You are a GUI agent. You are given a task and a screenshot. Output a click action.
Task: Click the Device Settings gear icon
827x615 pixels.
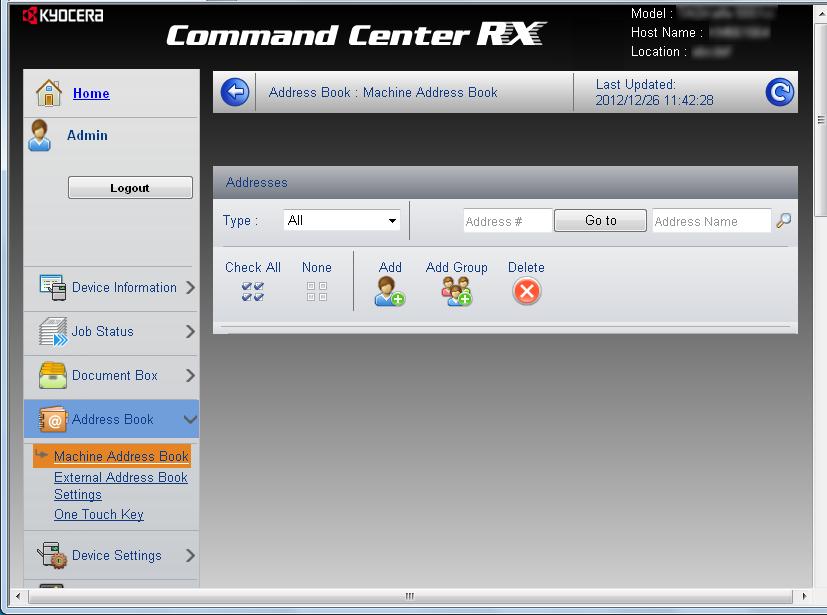pos(52,555)
